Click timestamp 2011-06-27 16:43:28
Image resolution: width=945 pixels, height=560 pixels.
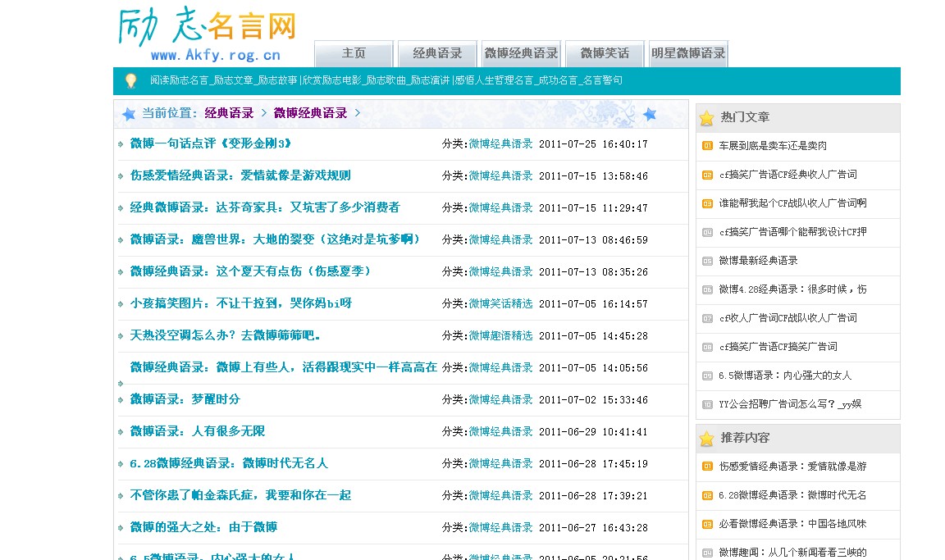(x=594, y=528)
